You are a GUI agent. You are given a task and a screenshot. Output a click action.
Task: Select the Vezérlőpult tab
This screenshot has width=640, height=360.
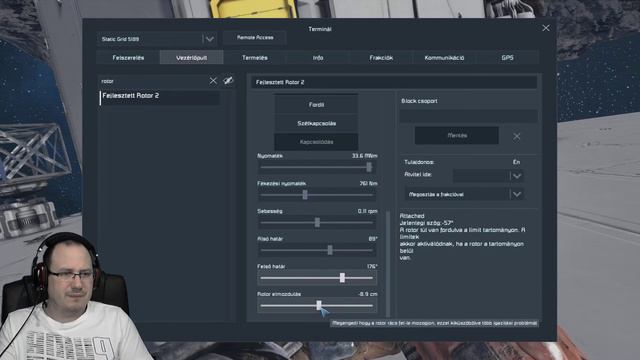click(191, 58)
